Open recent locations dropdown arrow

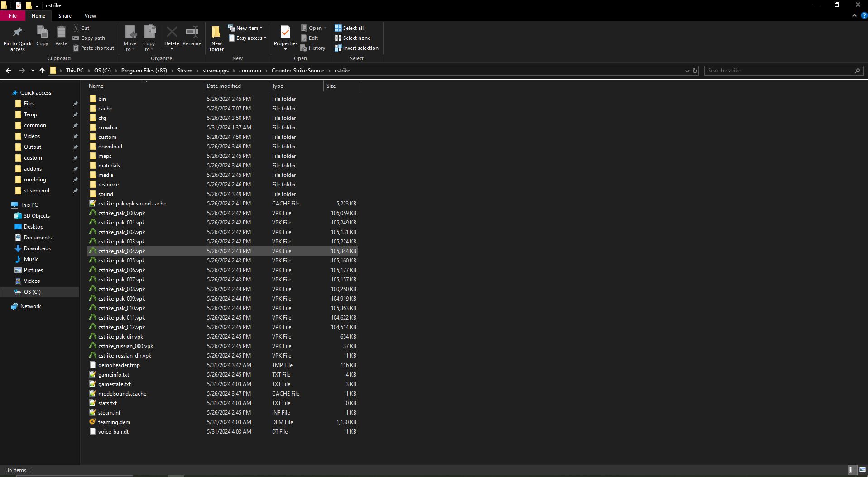point(33,71)
